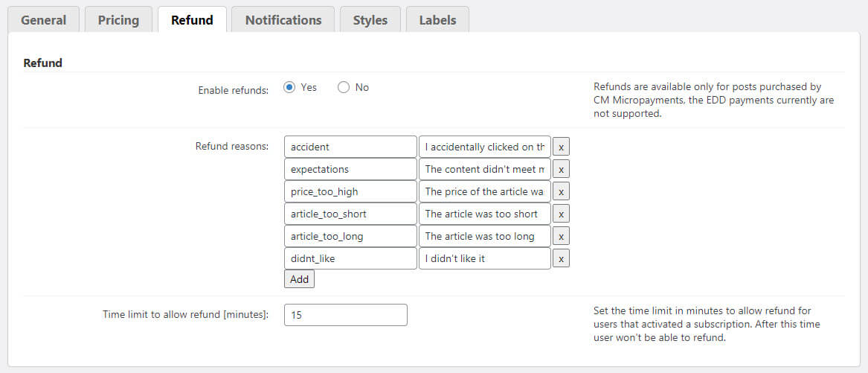868x373 pixels.
Task: Click the time limit help description
Action: pyautogui.click(x=707, y=324)
